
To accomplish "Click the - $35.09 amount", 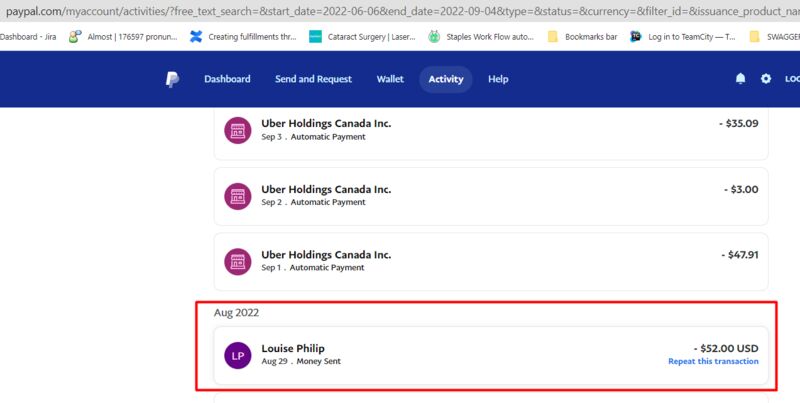I will click(738, 123).
